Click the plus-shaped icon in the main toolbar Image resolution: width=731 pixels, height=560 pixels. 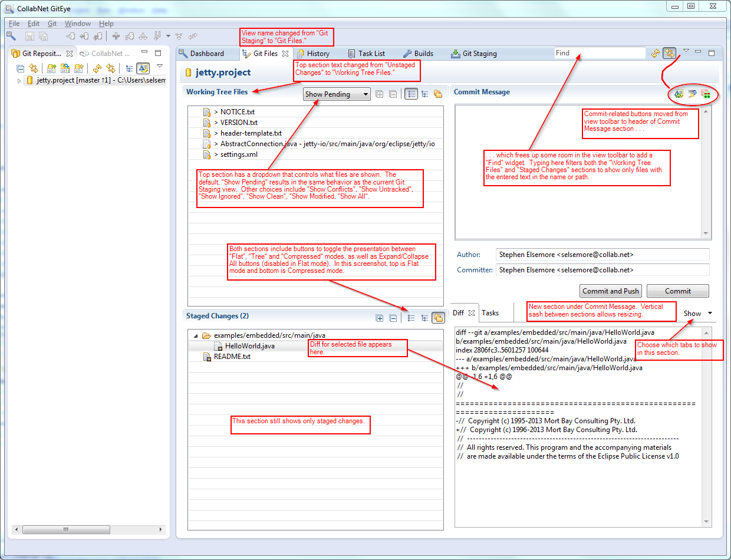point(116,36)
